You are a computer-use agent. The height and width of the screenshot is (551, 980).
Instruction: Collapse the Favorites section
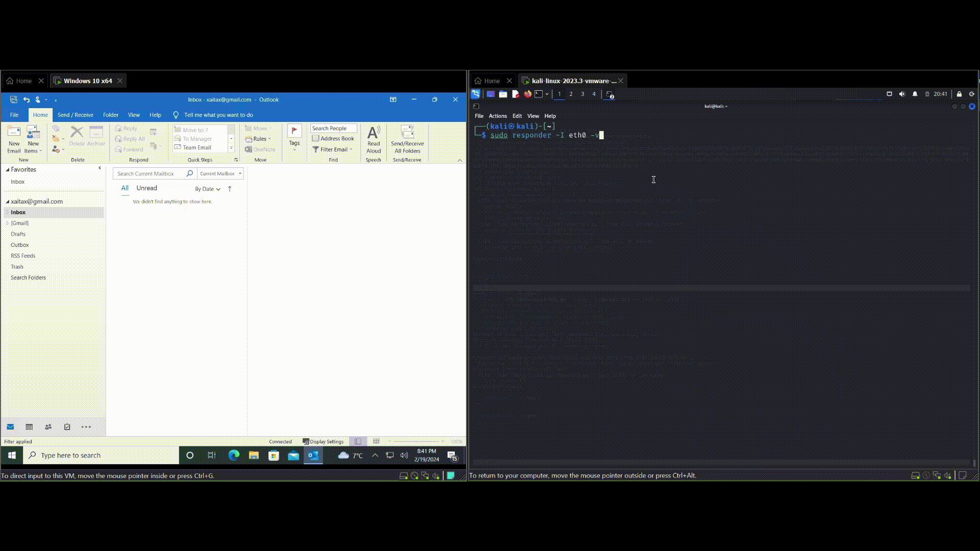coord(8,169)
